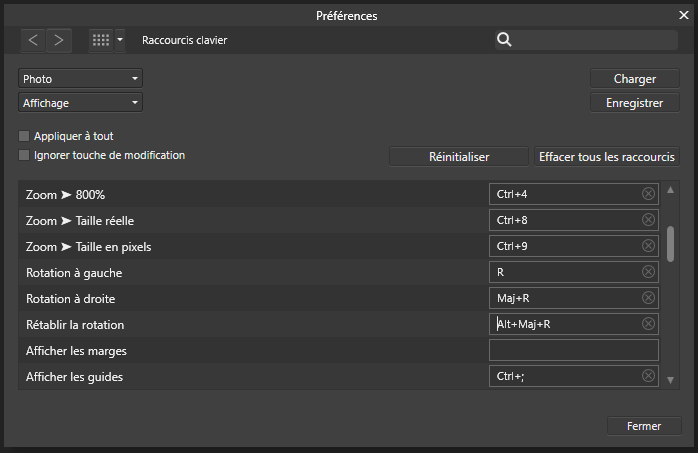Select the Rétablir la rotation label
The height and width of the screenshot is (453, 698).
coord(75,325)
